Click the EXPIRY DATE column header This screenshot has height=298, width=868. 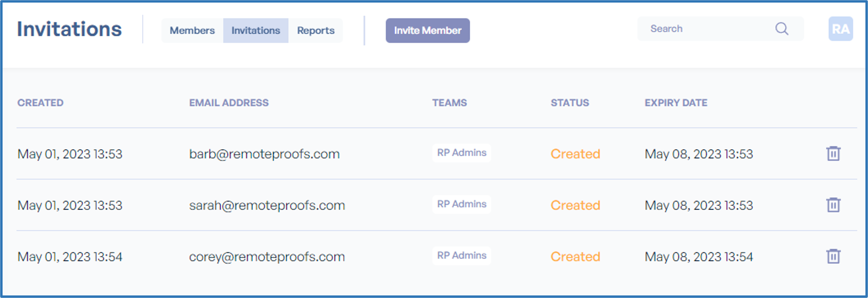point(676,102)
